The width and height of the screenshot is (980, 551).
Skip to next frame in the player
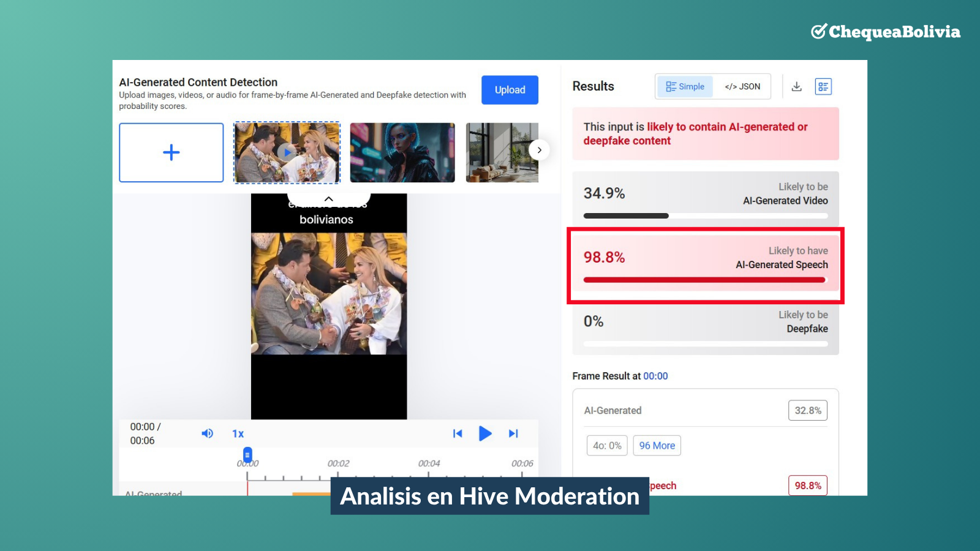point(513,433)
